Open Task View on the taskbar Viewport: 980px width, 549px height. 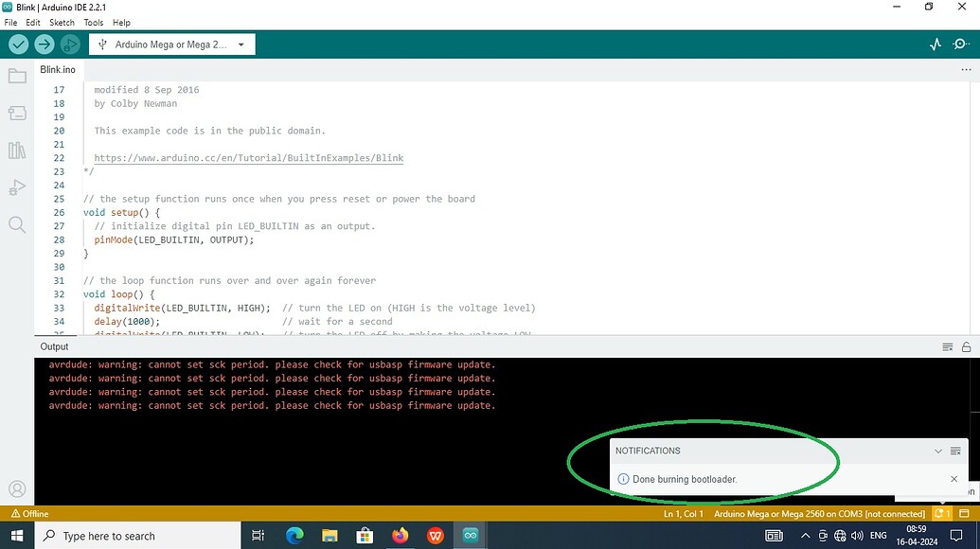[x=258, y=536]
